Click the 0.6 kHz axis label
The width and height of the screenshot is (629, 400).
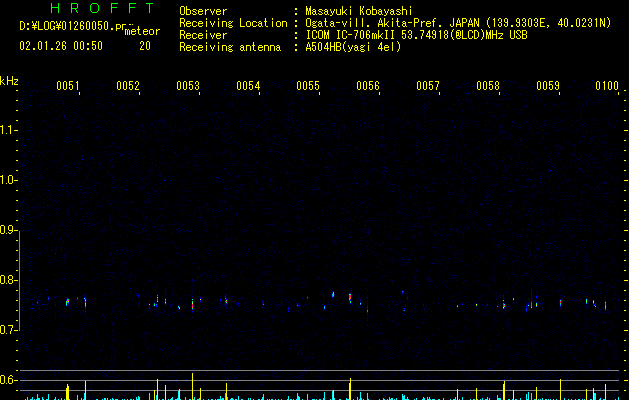tap(8, 380)
